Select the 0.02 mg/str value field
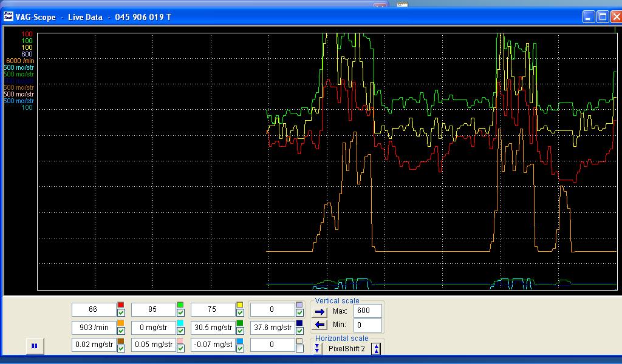Screen dimensions: 622x364 coord(94,345)
